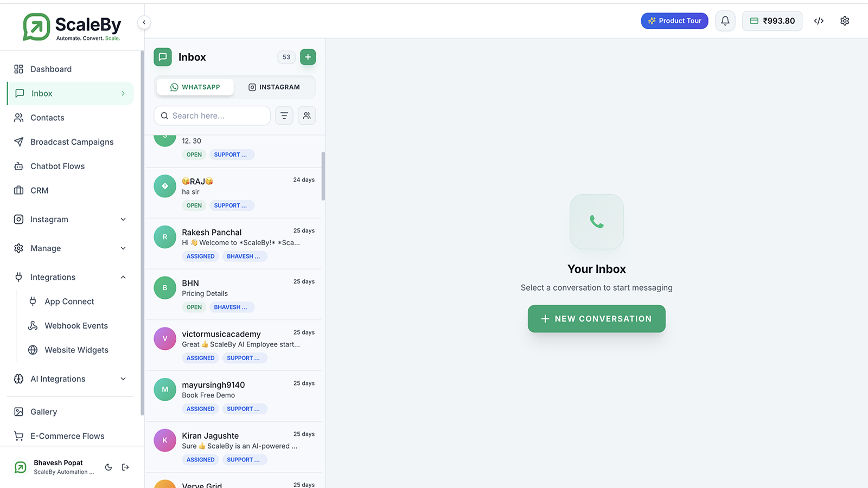This screenshot has height=488, width=868.
Task: Open the CRM page
Action: [x=71, y=190]
